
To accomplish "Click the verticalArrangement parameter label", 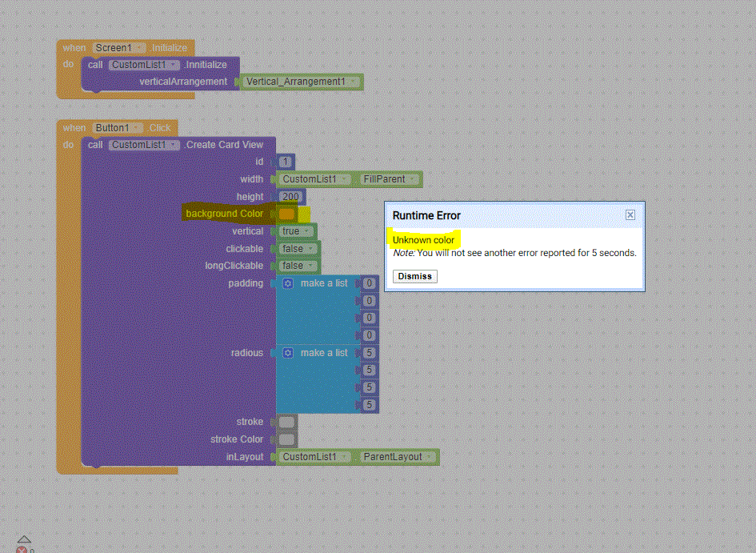I will click(183, 82).
